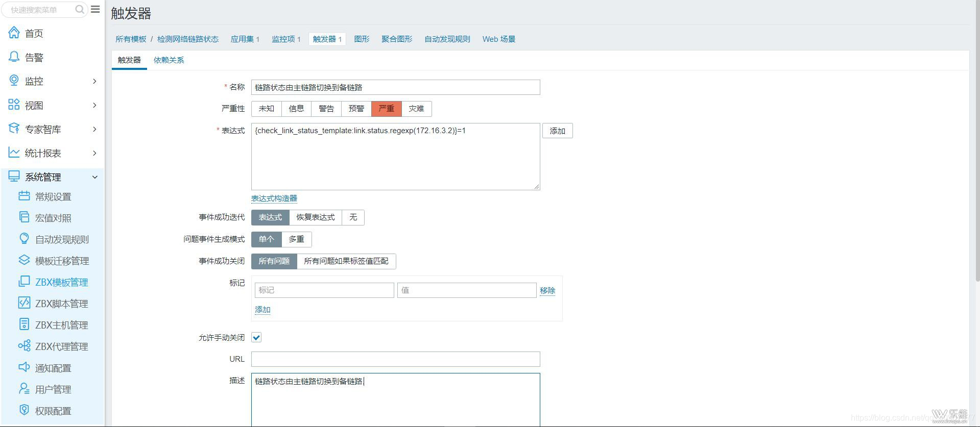
Task: Set severity to 警告
Action: [x=326, y=109]
